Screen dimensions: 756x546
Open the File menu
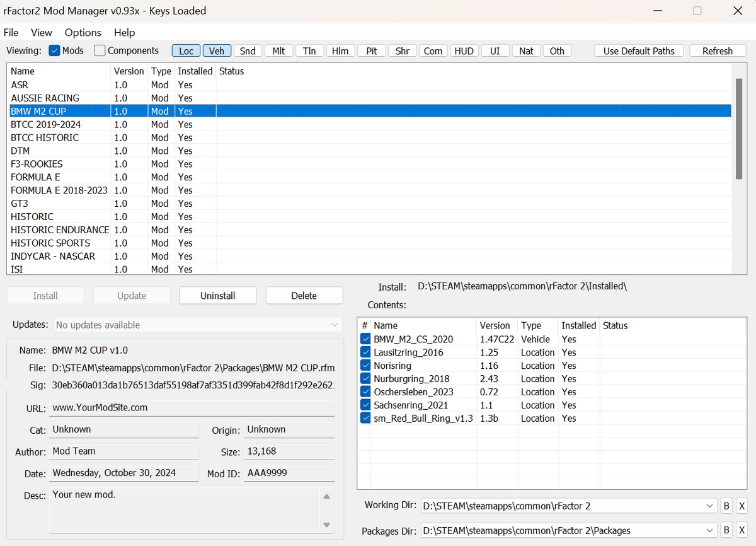11,32
